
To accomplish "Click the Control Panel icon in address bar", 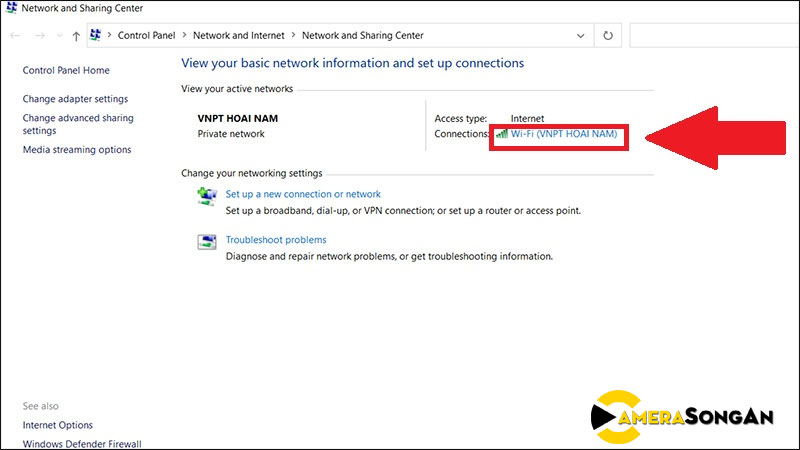I will click(x=96, y=35).
